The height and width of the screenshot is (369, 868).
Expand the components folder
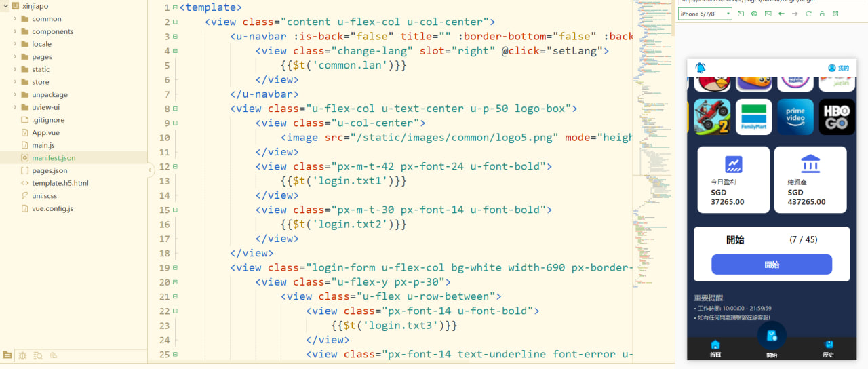pos(15,31)
